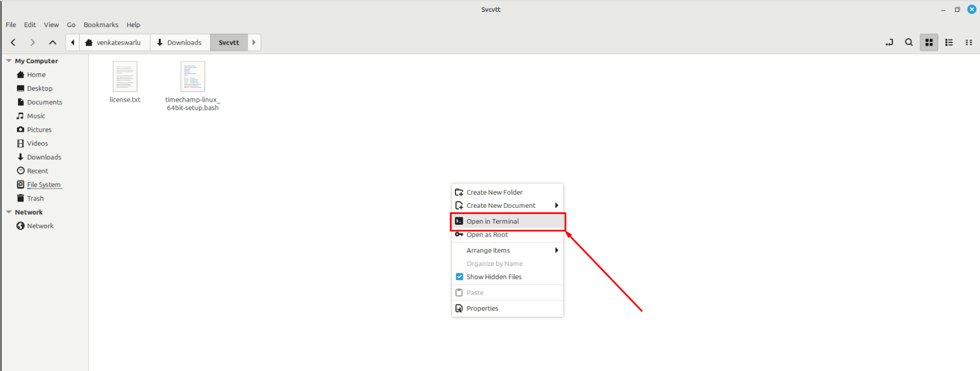980x371 pixels.
Task: Open Trash in the sidebar
Action: pos(35,198)
